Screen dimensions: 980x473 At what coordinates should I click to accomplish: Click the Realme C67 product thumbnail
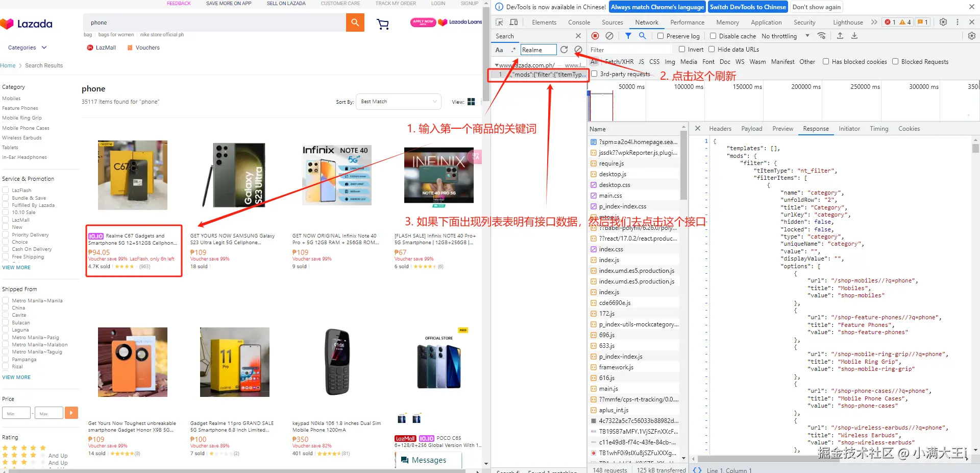(x=133, y=175)
